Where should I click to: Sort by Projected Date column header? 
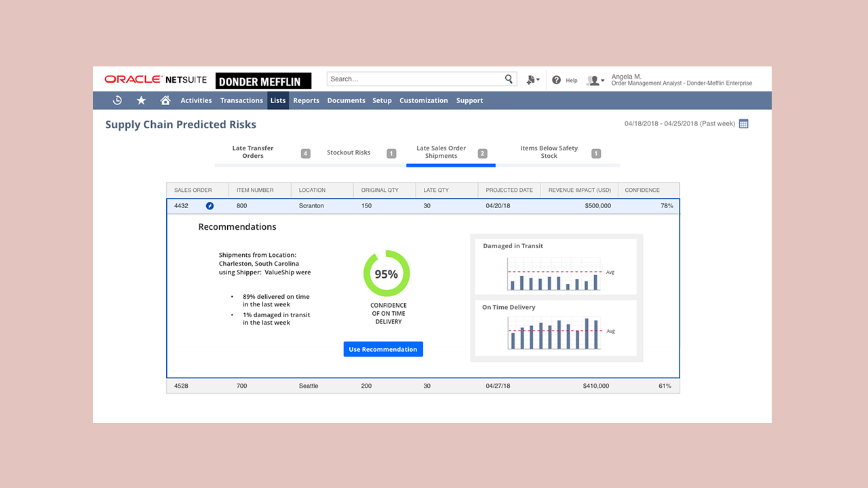pyautogui.click(x=509, y=190)
